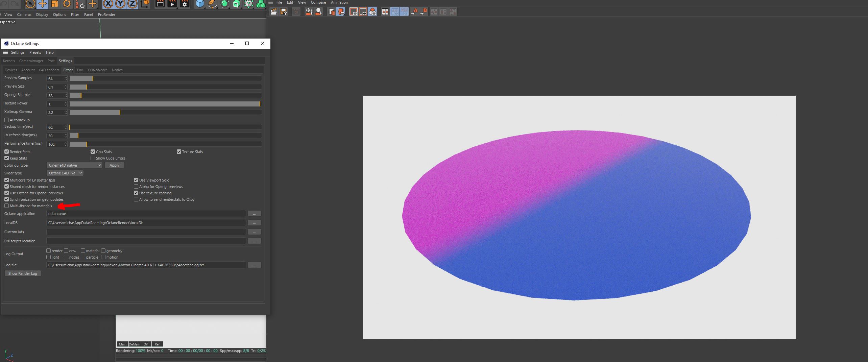Open the Presets menu in Octane Settings

pos(35,52)
